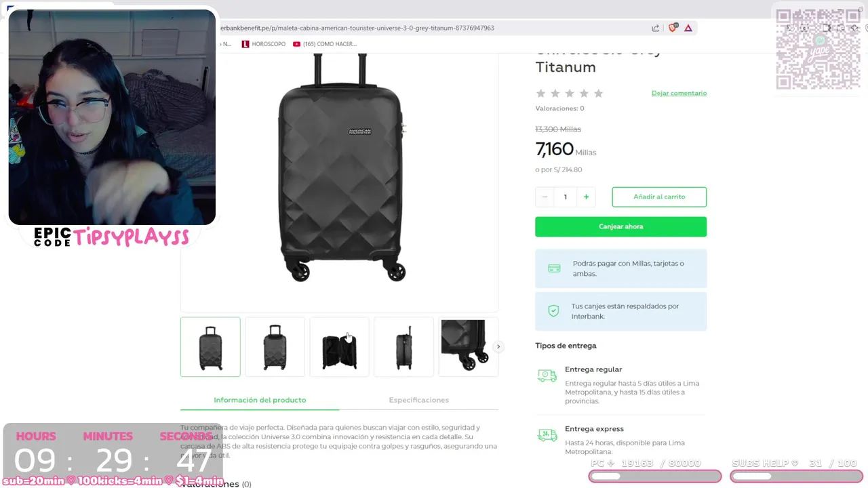The height and width of the screenshot is (488, 868).
Task: Rate the product with the fifth star
Action: tap(598, 94)
